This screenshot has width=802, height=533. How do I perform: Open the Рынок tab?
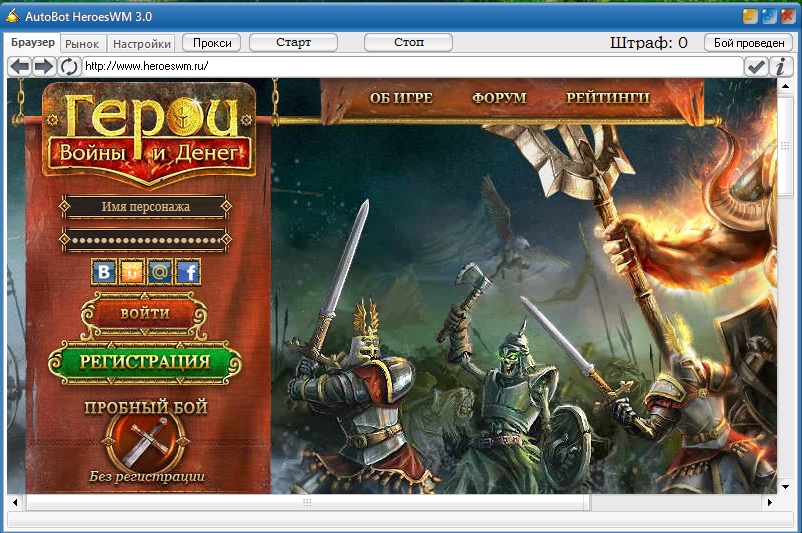(82, 44)
